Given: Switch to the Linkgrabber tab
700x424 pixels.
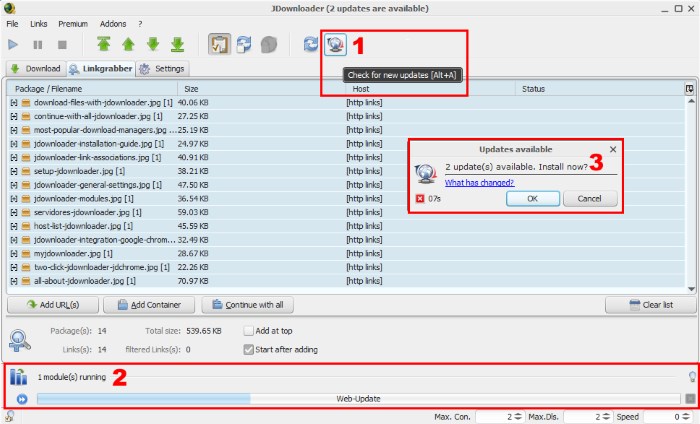Looking at the screenshot, I should coord(101,69).
